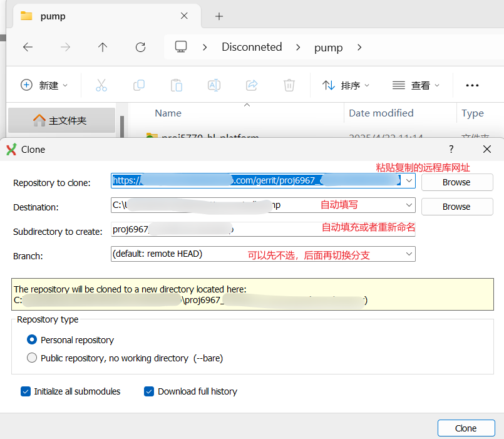Click the Cut scissors icon

[x=101, y=85]
